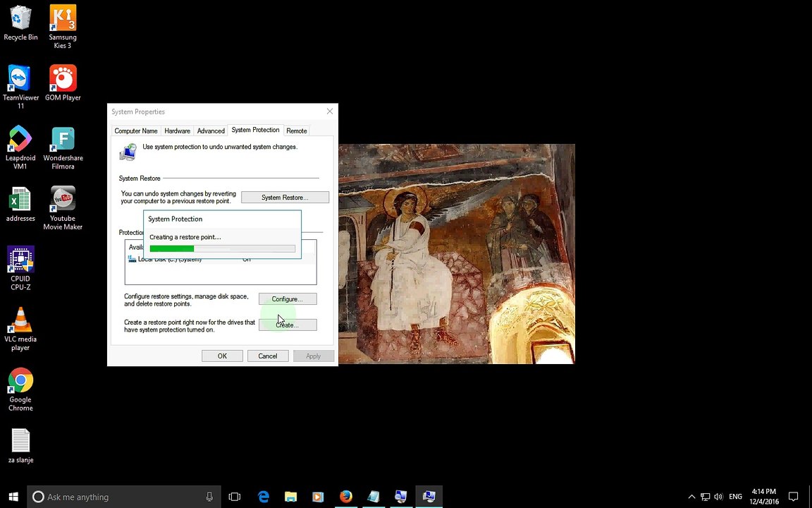Screen dimensions: 812x508
Task: Click the system protection shield computer icon
Action: point(128,152)
